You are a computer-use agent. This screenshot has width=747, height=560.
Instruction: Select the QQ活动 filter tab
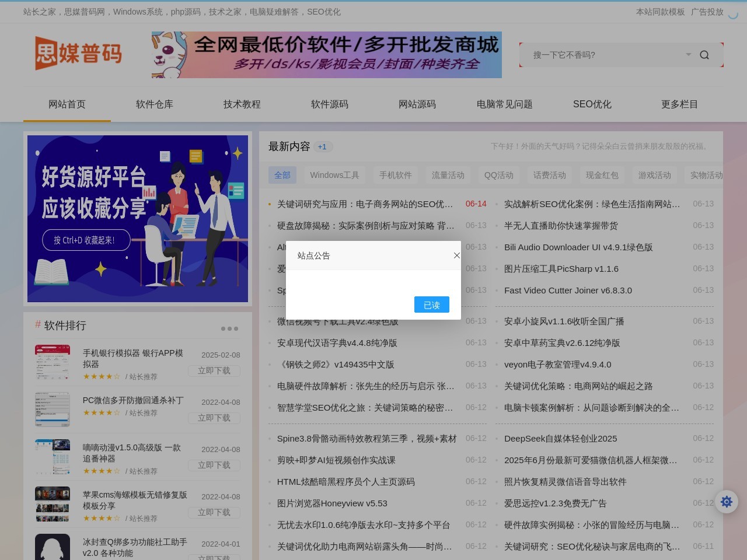[x=499, y=175]
